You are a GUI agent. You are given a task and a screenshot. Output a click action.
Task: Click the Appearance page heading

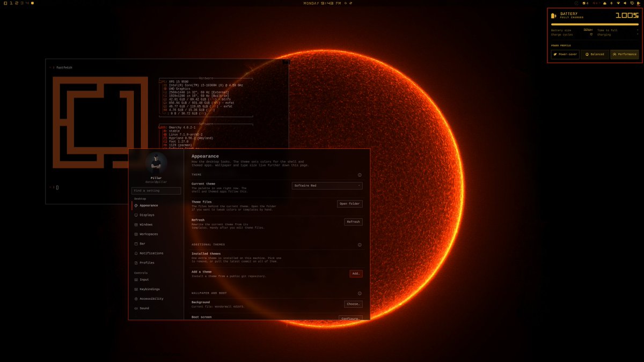205,156
